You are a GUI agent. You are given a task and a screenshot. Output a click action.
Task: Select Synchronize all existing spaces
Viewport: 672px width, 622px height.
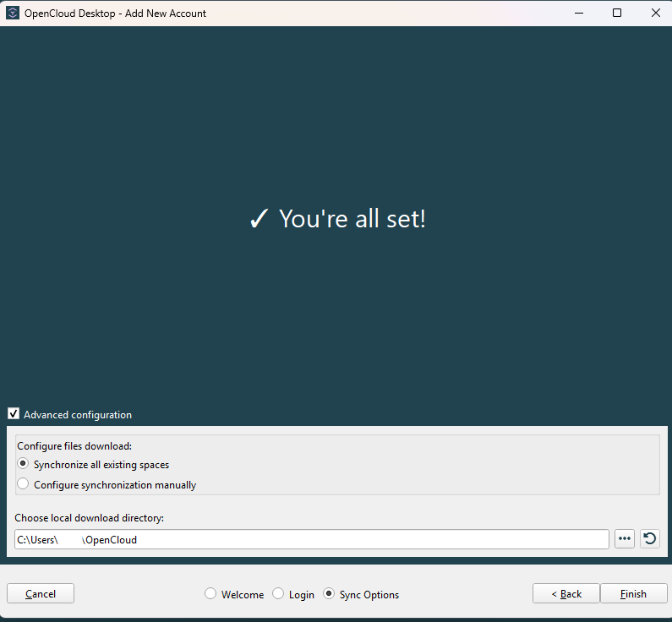(24, 464)
